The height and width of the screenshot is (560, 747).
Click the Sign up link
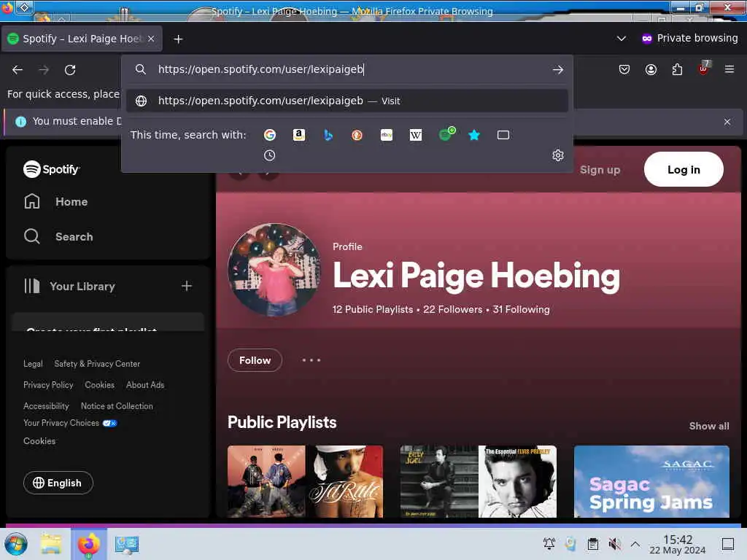click(600, 169)
